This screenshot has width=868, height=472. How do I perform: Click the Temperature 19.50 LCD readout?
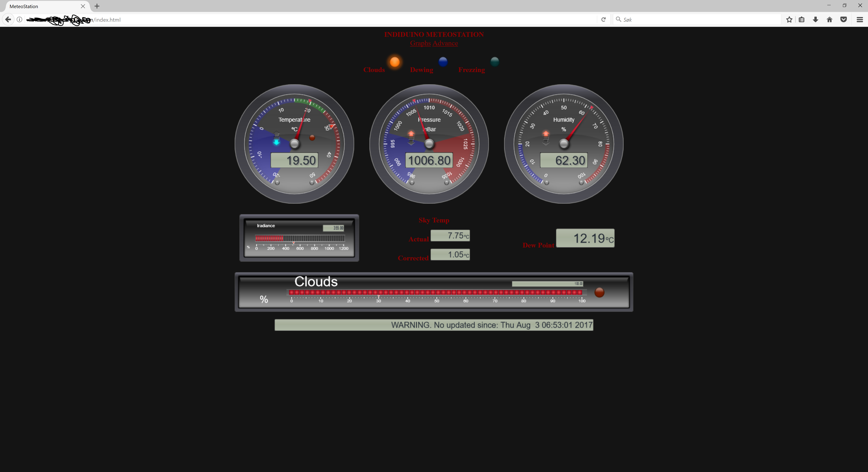pos(294,160)
